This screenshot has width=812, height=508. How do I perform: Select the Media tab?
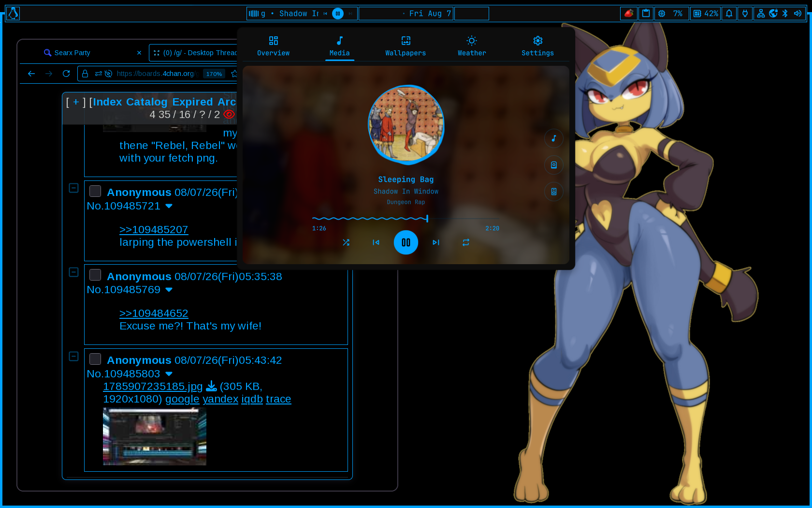click(340, 46)
